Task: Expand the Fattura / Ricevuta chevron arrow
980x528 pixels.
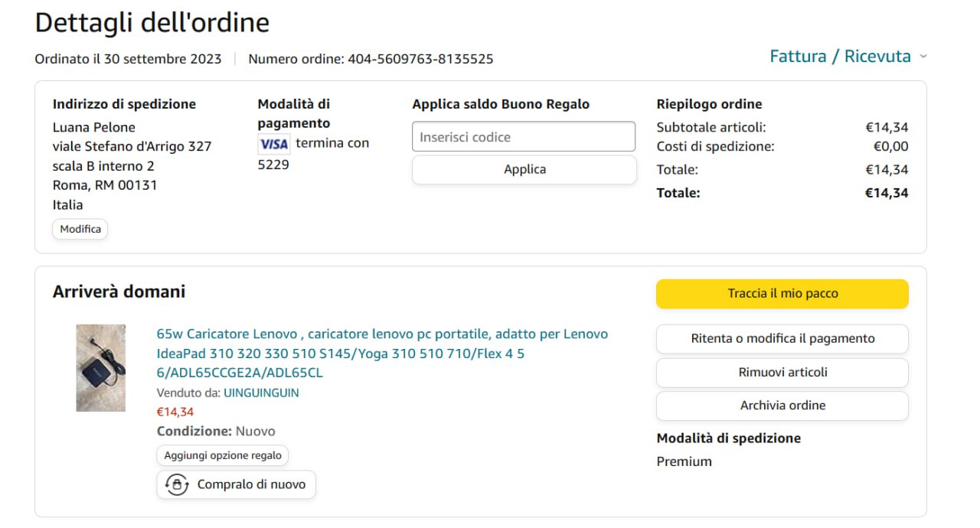Action: (x=923, y=57)
